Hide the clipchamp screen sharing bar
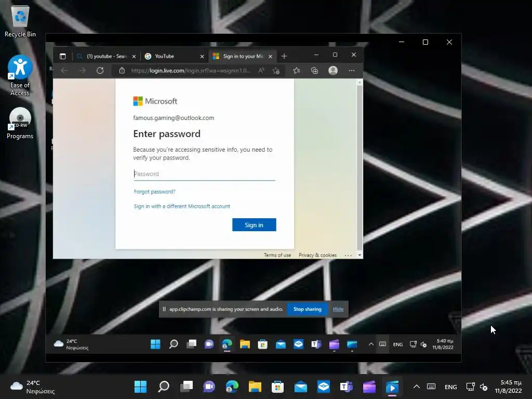The image size is (532, 399). click(338, 309)
